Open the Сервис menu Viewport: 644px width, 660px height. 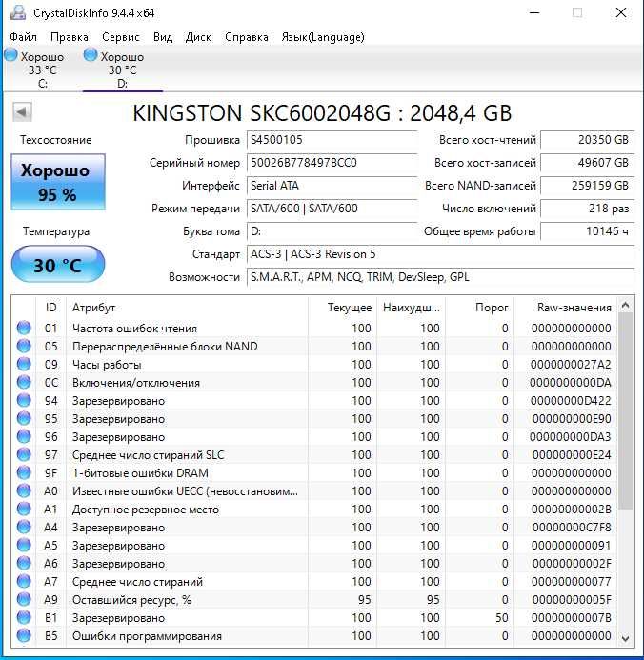point(120,37)
